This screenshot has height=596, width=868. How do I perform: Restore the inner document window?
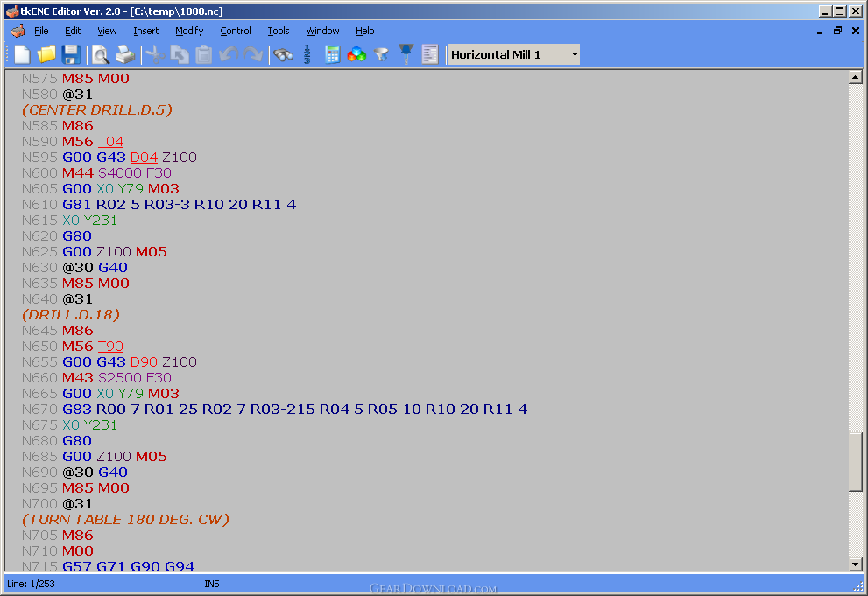coord(837,31)
